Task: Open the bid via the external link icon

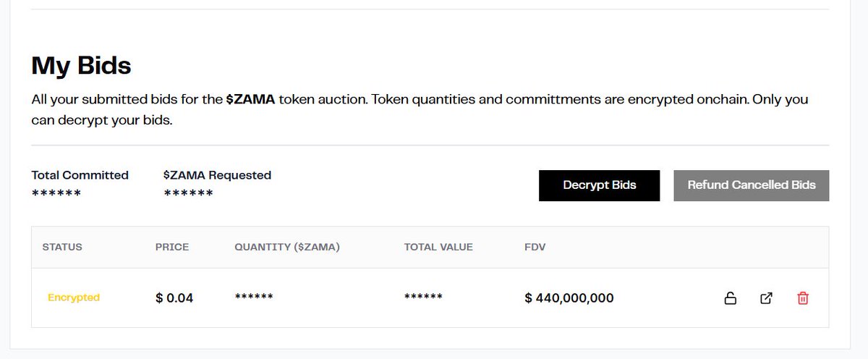Action: click(766, 298)
